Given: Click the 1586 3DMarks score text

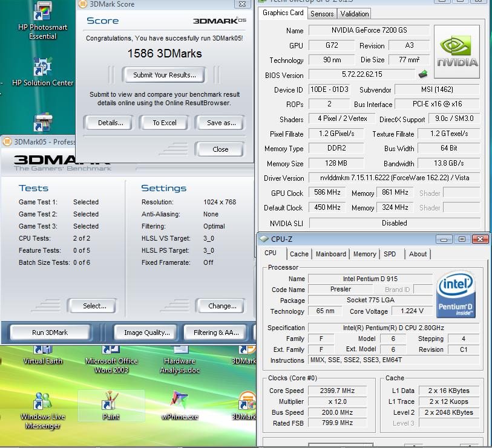Looking at the screenshot, I should coord(165,54).
